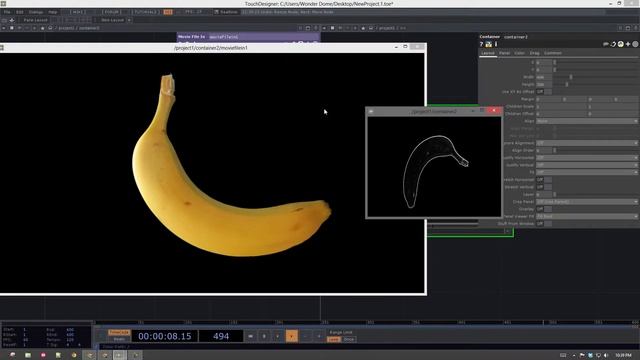Open the Panel Viewer Fit dropdown
640x360 pixels.
point(587,216)
